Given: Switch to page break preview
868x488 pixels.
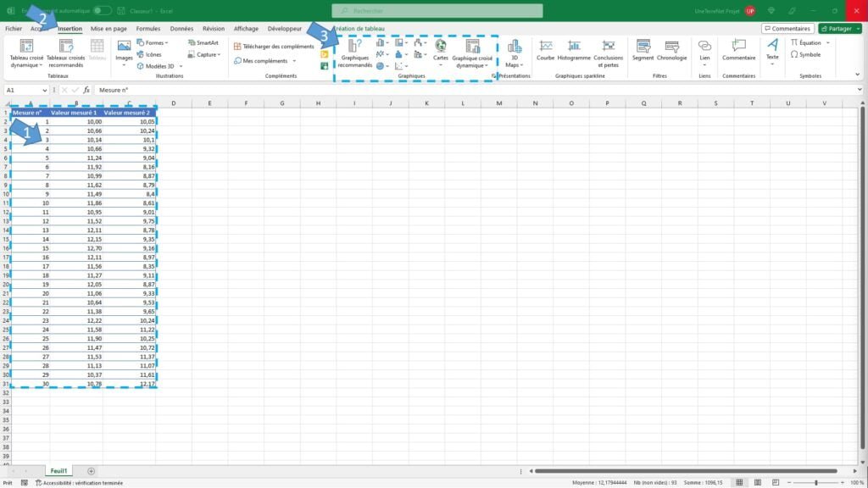Looking at the screenshot, I should [776, 482].
